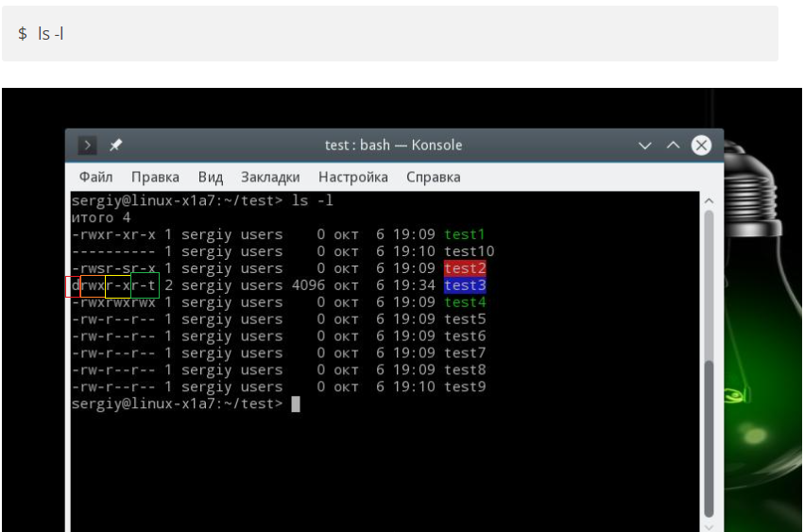
Task: Click the '$ ls -l' code block
Action: (389, 33)
